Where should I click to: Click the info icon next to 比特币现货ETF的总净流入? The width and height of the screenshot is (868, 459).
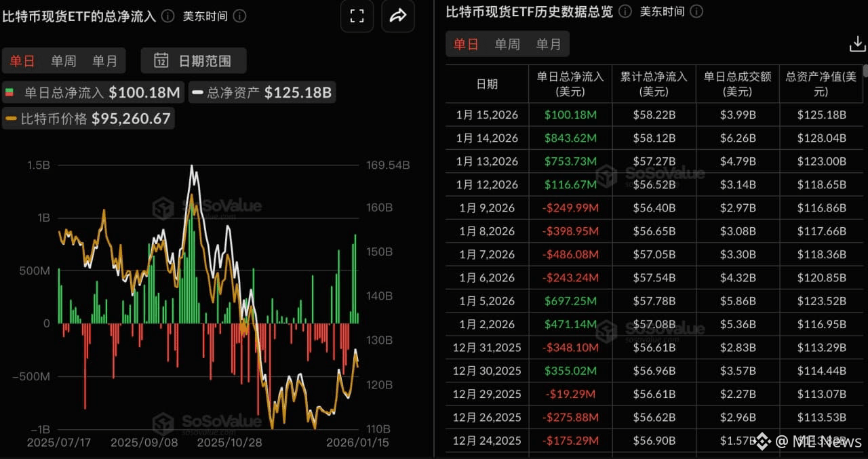click(x=167, y=16)
